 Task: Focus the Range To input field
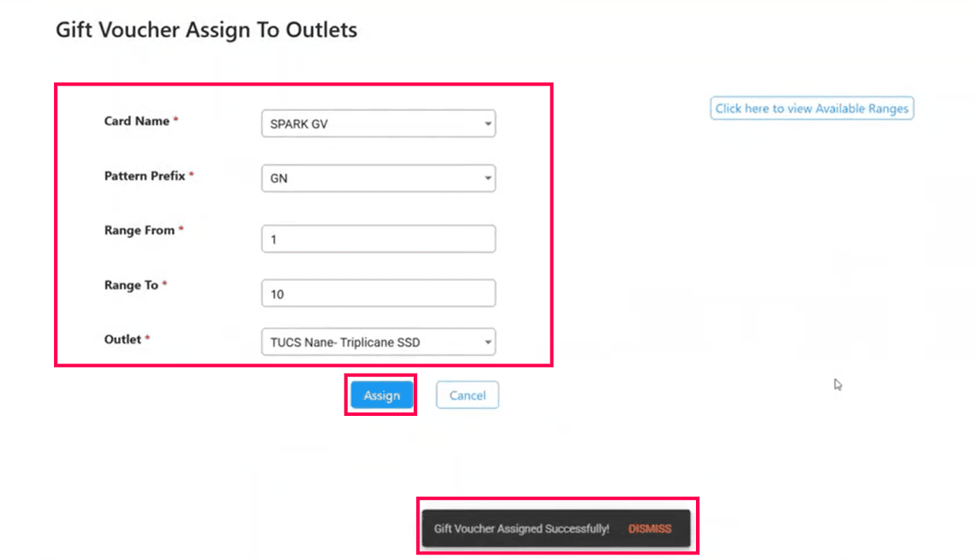(378, 294)
